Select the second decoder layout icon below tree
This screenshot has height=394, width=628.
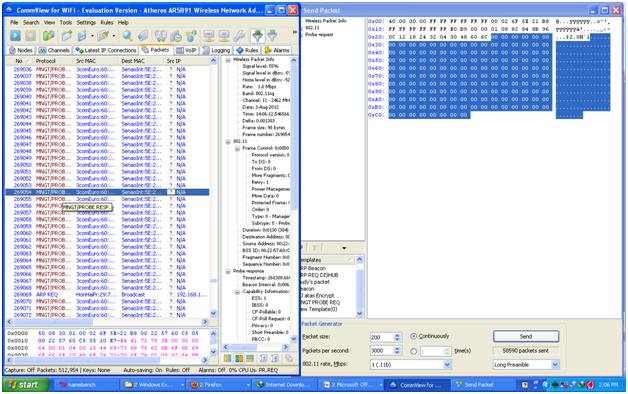click(239, 358)
